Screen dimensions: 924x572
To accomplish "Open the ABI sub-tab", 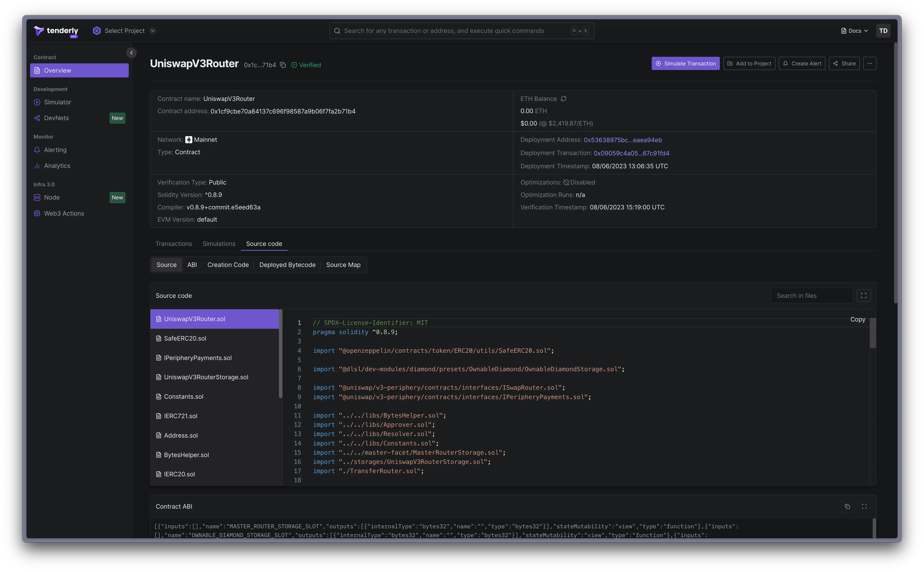I will pos(192,265).
